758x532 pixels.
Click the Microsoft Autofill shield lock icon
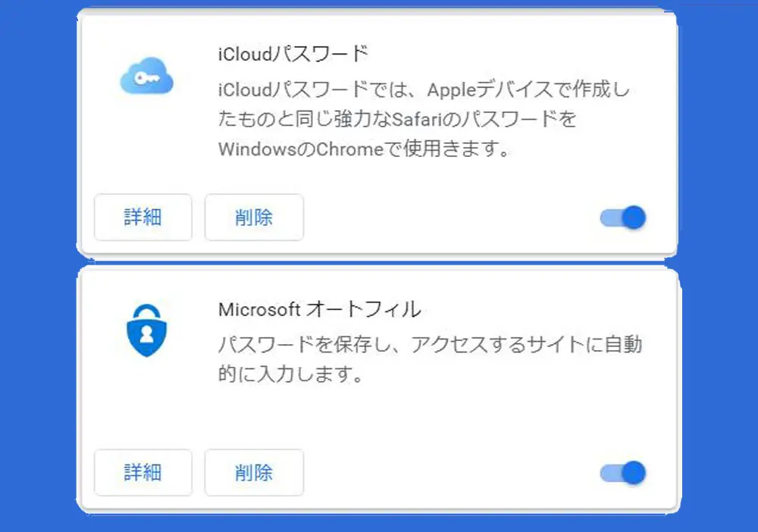146,330
